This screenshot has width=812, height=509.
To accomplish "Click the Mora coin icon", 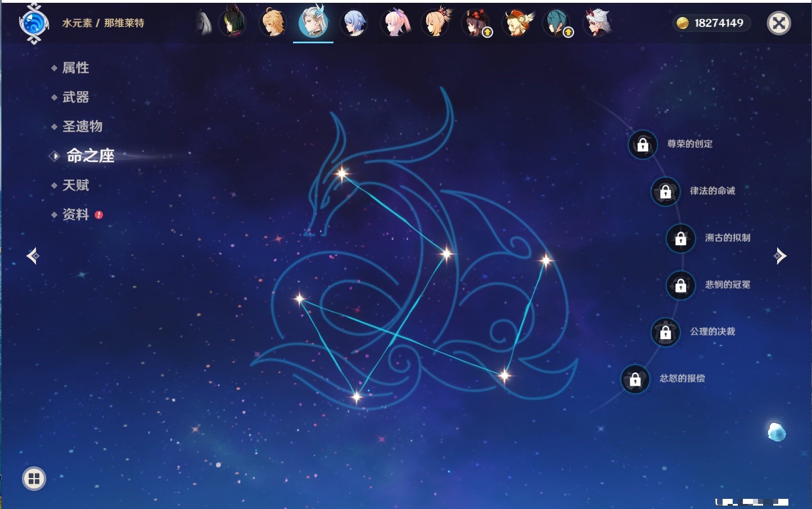I will coord(683,23).
